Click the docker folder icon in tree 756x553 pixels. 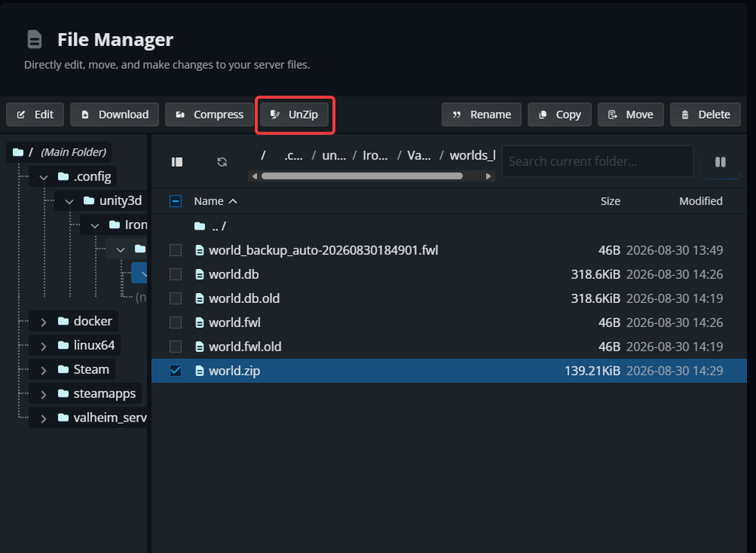click(x=64, y=321)
